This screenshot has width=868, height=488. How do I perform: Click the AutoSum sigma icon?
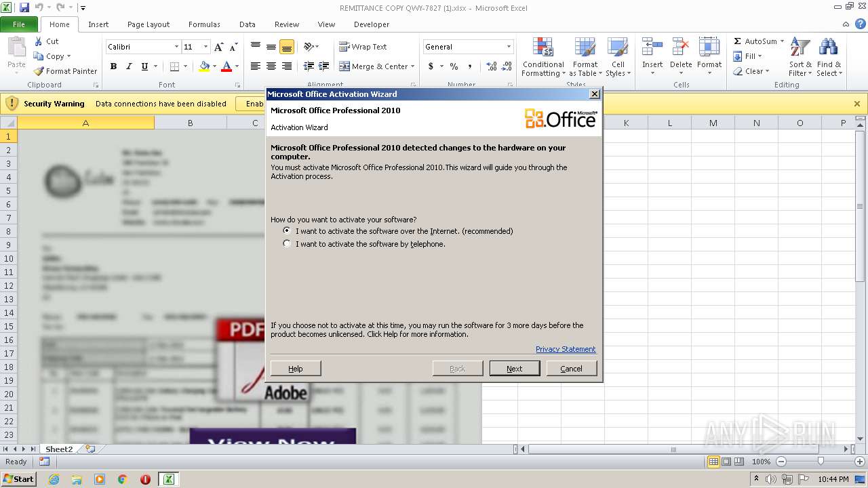point(738,41)
